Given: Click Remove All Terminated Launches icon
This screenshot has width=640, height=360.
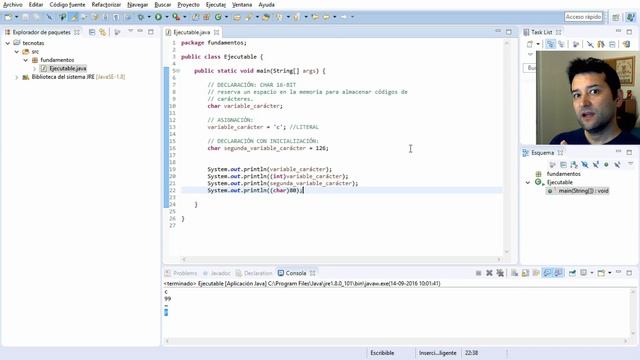Looking at the screenshot, I should 500,273.
